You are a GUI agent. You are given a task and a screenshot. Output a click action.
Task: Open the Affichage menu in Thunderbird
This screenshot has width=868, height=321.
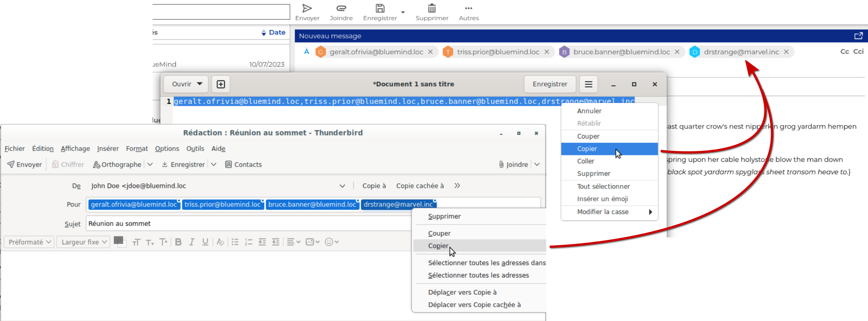[x=75, y=149]
